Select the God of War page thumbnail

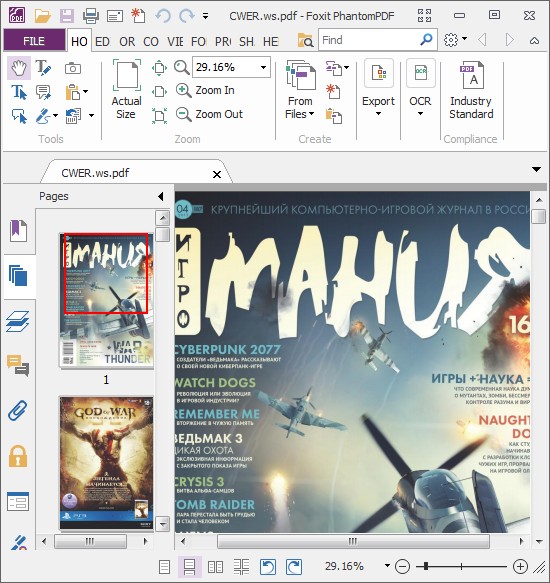pyautogui.click(x=106, y=463)
